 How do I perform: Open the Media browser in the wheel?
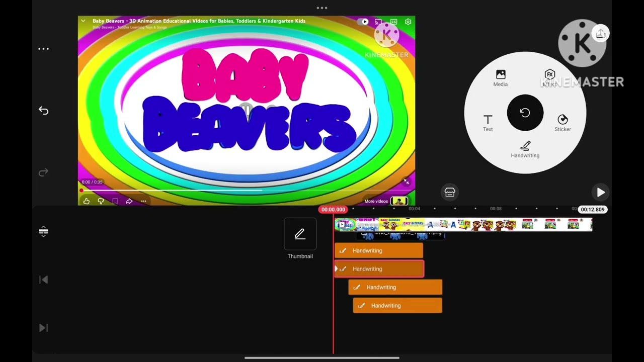point(500,78)
